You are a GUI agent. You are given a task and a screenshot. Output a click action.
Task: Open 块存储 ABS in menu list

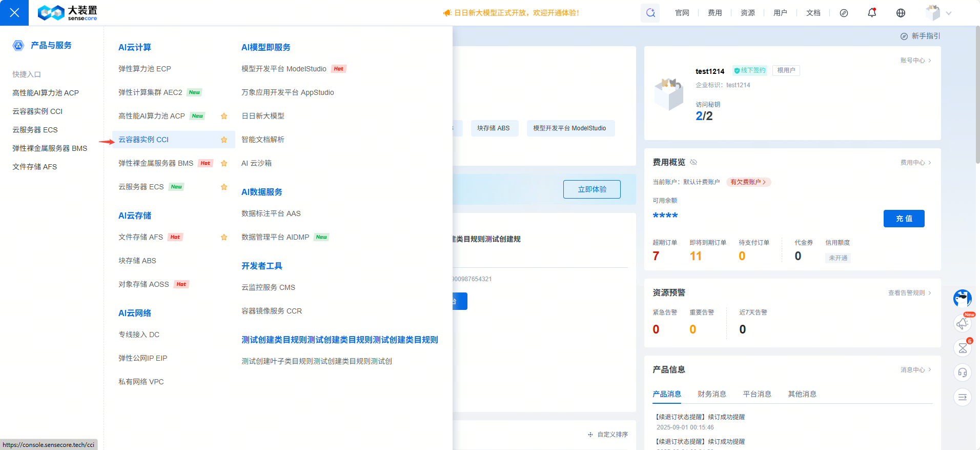click(x=137, y=261)
